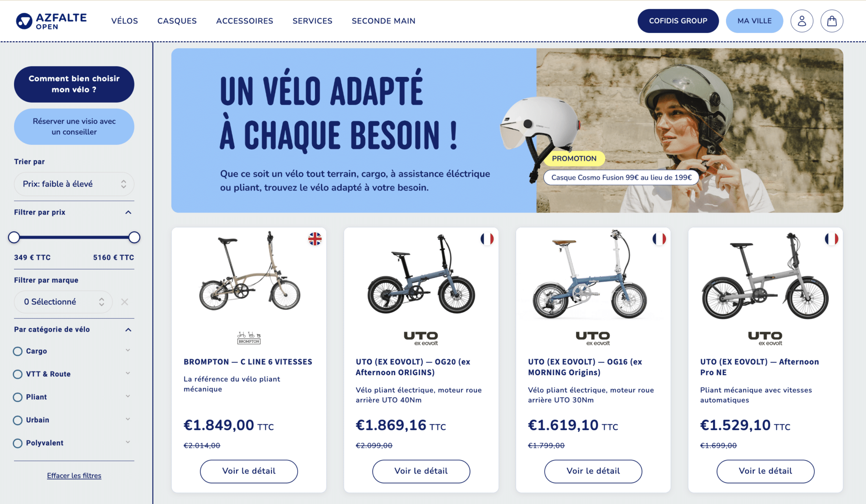866x504 pixels.
Task: Click the Azfalte Open logo
Action: coord(51,21)
